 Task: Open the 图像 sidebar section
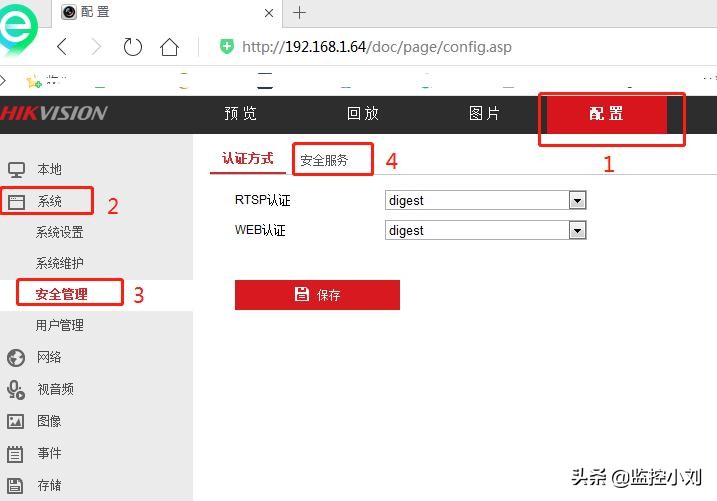(x=49, y=421)
